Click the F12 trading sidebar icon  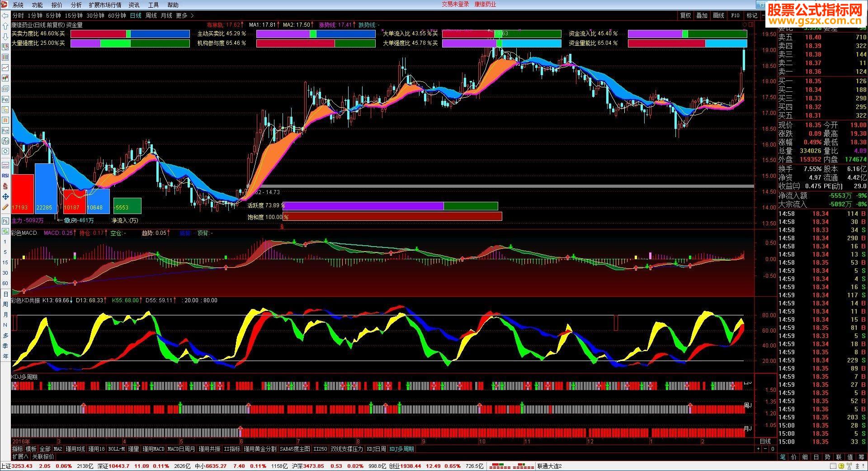tap(5, 131)
